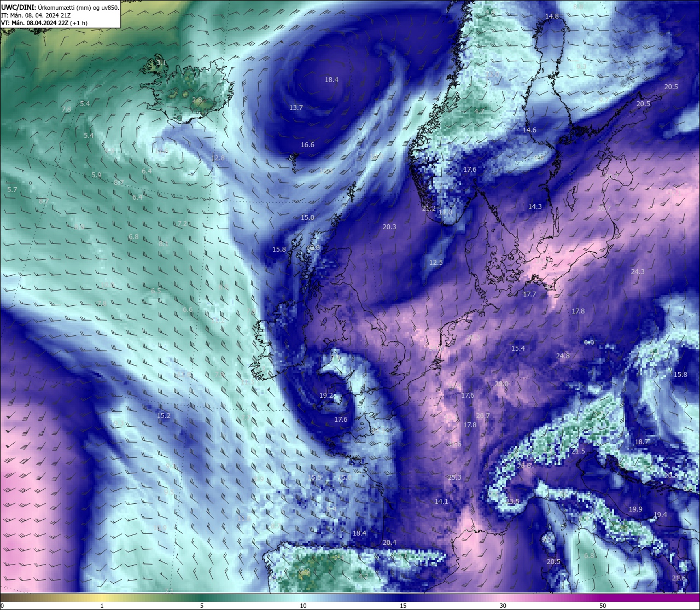Image resolution: width=700 pixels, height=610 pixels.
Task: Click the 15.4 value label
Action: coord(518,348)
